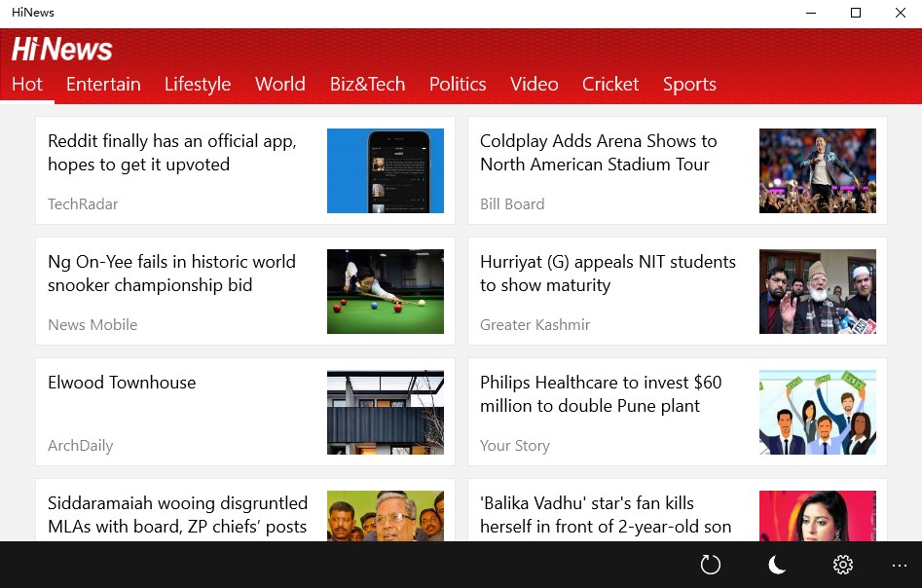The width and height of the screenshot is (922, 588).
Task: Open the Philips Healthcare Pune plant headline
Action: click(x=601, y=394)
